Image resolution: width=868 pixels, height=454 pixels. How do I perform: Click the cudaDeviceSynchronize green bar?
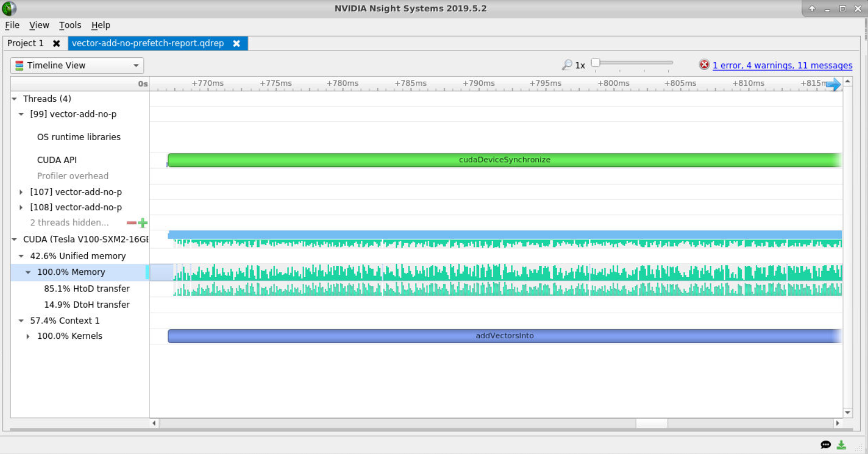[x=504, y=160]
